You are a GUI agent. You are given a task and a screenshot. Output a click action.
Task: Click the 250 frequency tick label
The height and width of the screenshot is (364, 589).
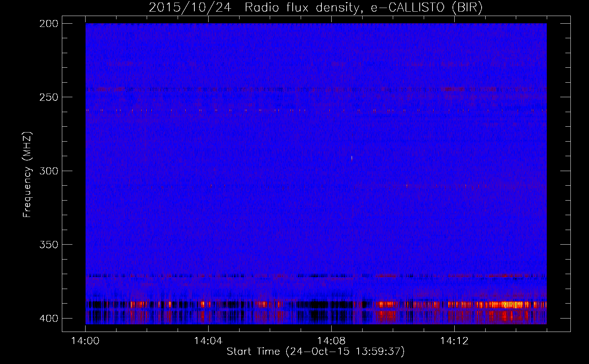(x=49, y=97)
